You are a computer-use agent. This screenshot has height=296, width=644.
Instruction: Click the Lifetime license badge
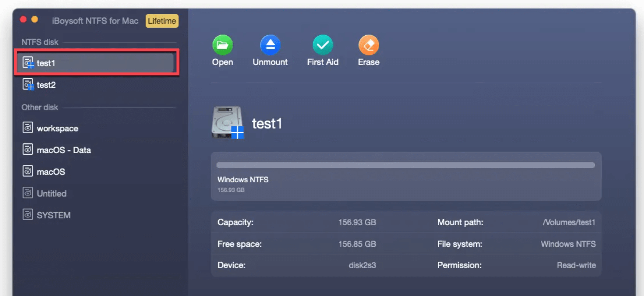162,21
